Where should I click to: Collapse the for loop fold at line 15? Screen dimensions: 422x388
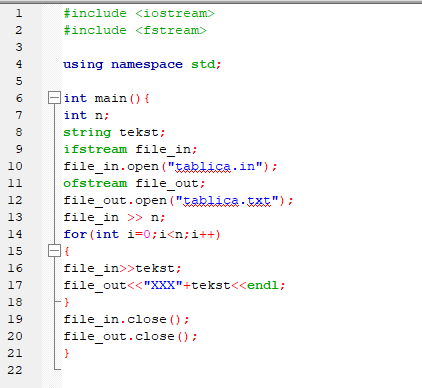(54, 251)
